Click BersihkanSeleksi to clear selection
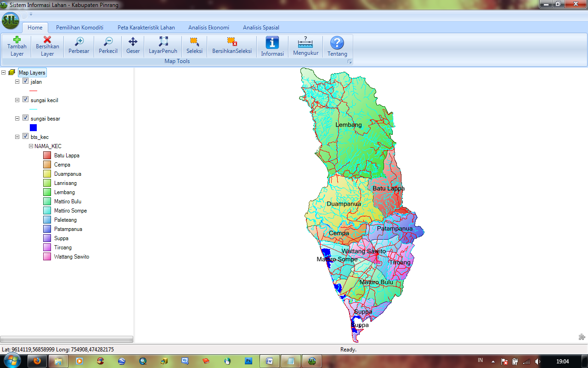Image resolution: width=588 pixels, height=368 pixels. (x=232, y=46)
